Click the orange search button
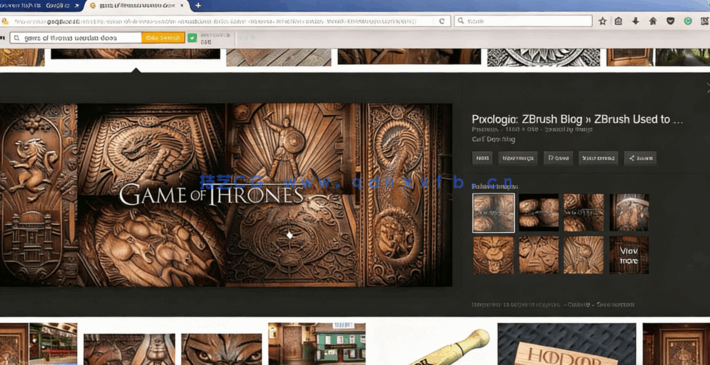This screenshot has height=365, width=710. coord(163,38)
